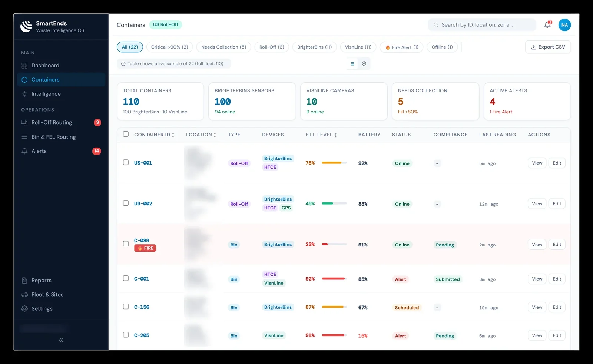Viewport: 593px width, 364px height.
Task: Collapse the sidebar with double chevron
Action: 61,340
